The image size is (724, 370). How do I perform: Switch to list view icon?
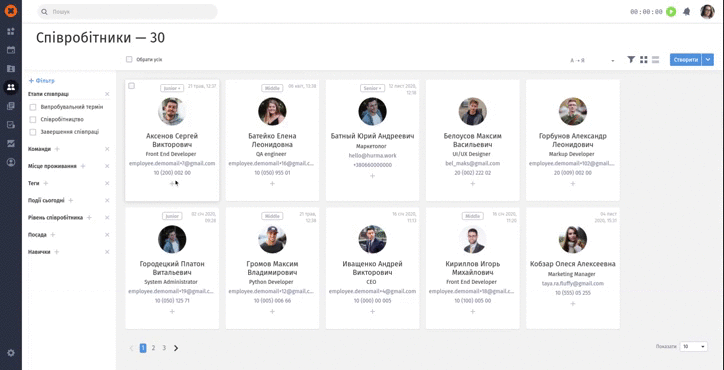pos(655,60)
